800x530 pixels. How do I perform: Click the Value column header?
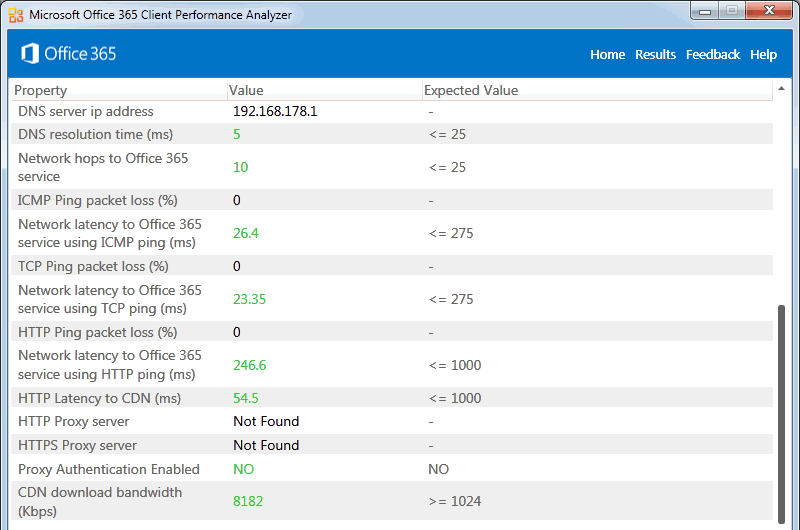tap(324, 90)
